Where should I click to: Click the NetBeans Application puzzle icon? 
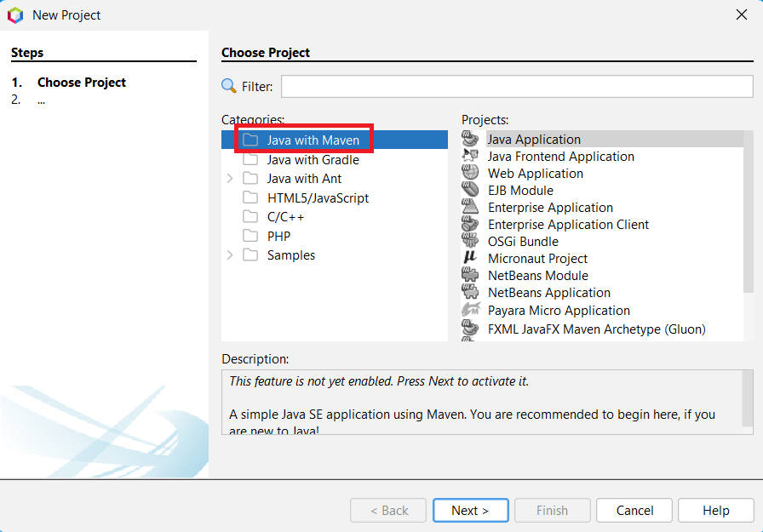[470, 292]
